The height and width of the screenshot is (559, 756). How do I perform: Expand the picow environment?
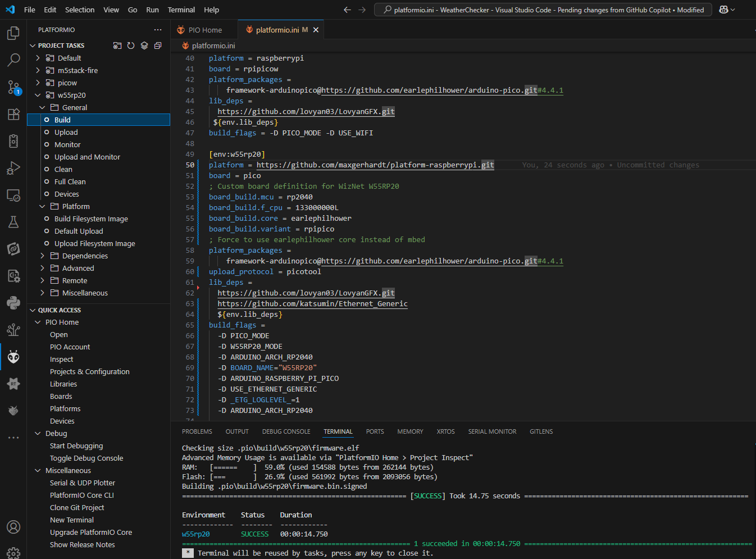pyautogui.click(x=38, y=83)
